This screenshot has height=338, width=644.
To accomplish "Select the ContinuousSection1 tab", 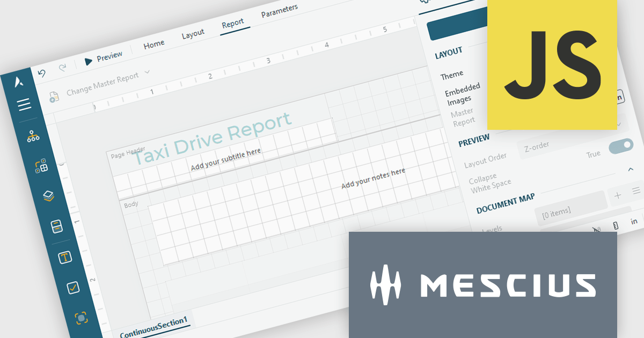I will (x=154, y=327).
